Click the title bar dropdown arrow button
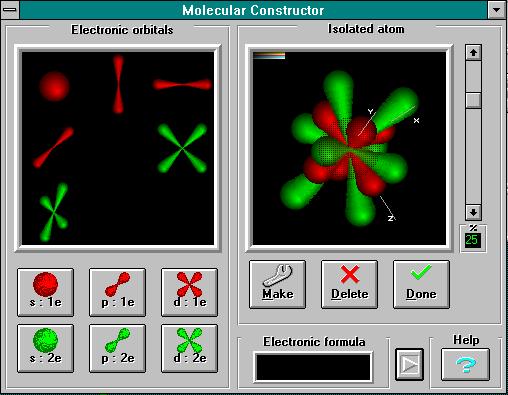 coord(497,9)
